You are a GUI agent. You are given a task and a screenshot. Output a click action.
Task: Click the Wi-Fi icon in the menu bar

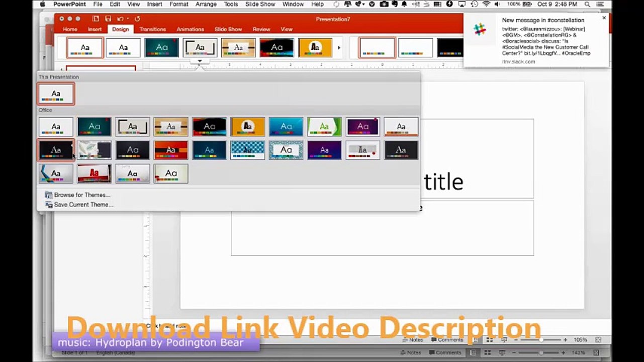tap(486, 4)
